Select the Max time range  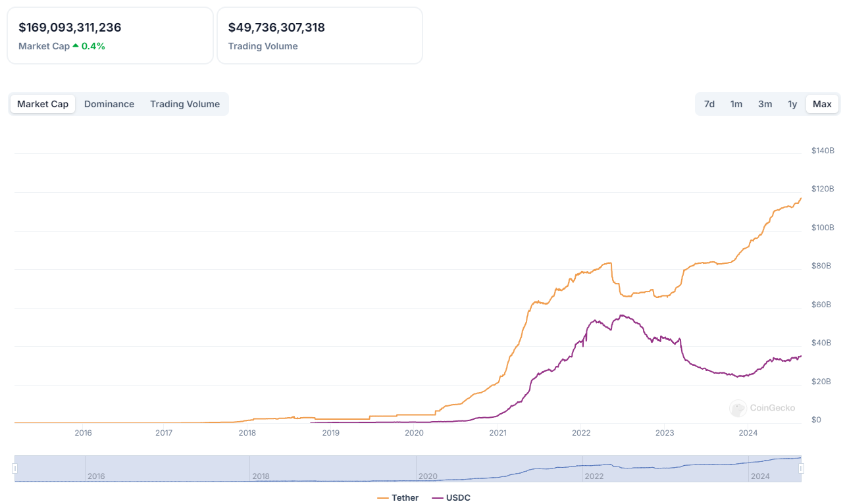click(822, 104)
